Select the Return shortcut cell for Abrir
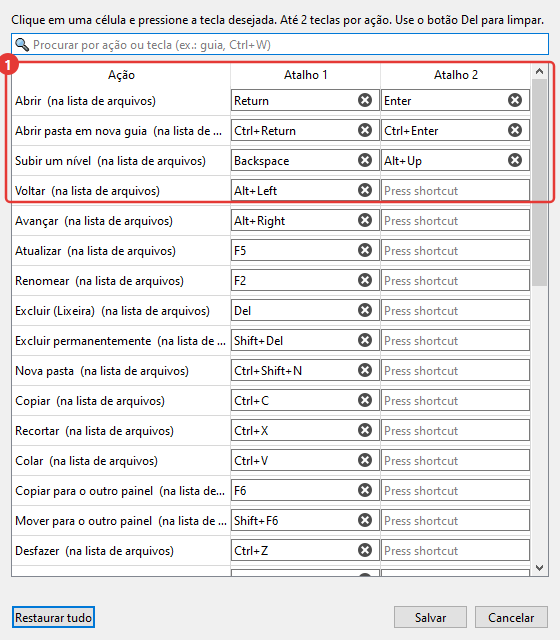The height and width of the screenshot is (640, 560). [x=305, y=100]
